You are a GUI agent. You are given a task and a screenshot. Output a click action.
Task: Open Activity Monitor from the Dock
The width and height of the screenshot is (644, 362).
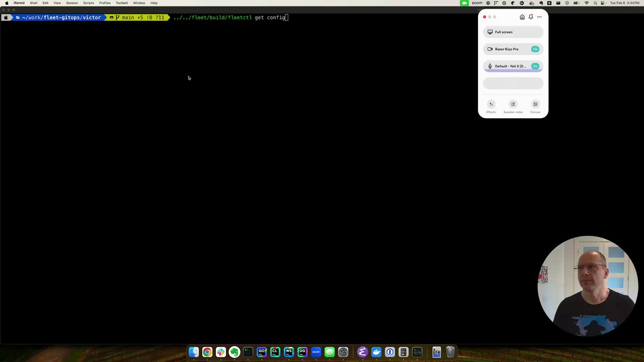[417, 352]
